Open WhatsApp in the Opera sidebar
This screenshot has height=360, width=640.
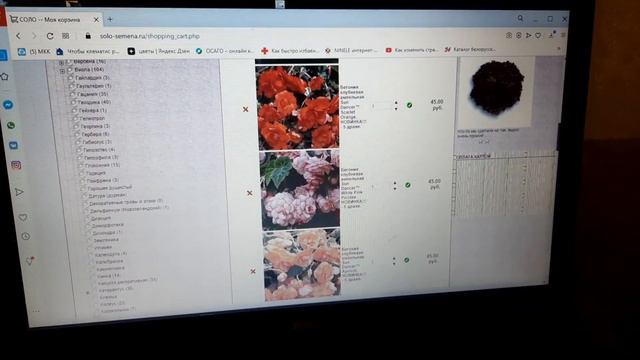(11, 125)
